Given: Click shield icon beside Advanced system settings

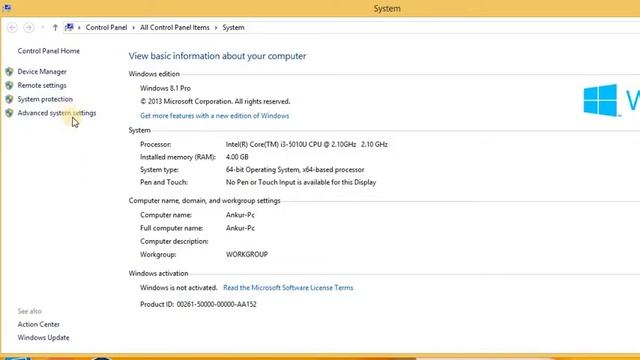Looking at the screenshot, I should pos(9,113).
